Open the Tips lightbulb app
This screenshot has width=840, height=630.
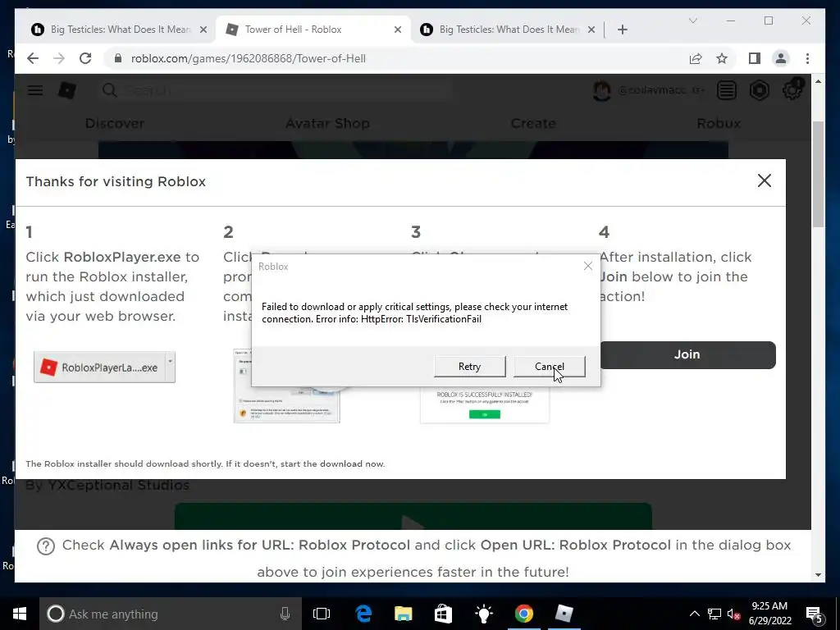(x=484, y=614)
